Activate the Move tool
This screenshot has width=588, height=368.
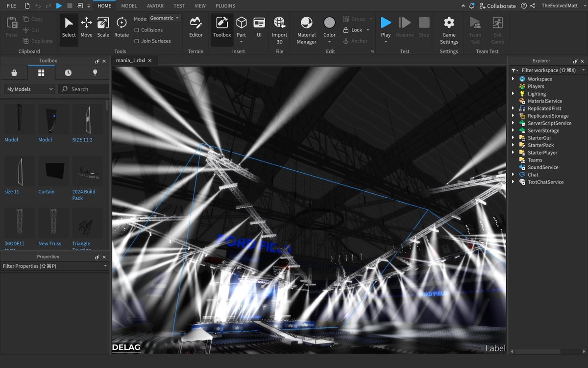[x=86, y=27]
